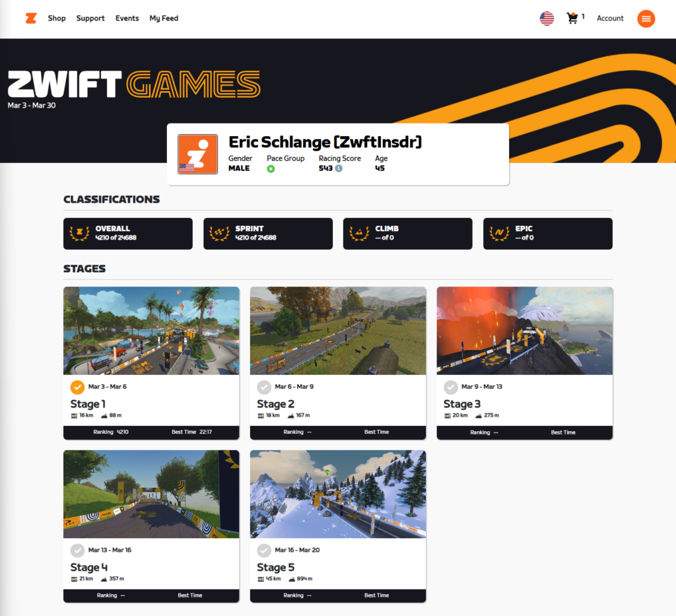Image resolution: width=676 pixels, height=616 pixels.
Task: Click the Epic classification laurel icon
Action: point(500,233)
